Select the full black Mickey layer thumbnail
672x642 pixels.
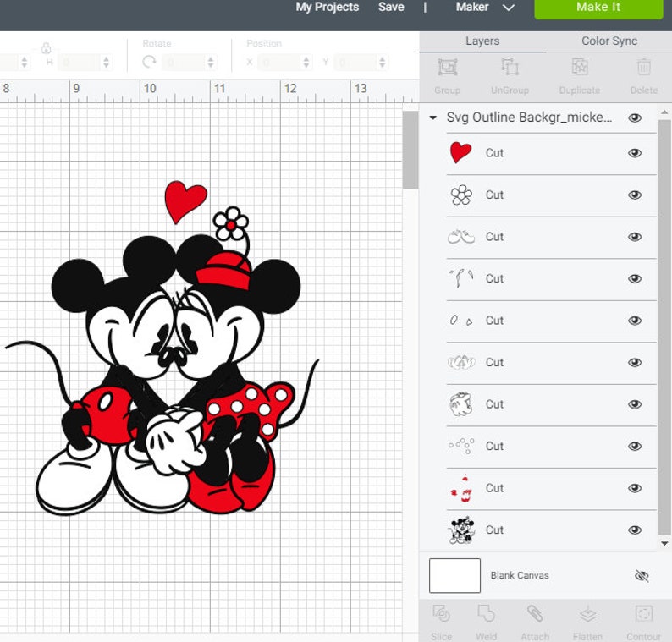[461, 530]
